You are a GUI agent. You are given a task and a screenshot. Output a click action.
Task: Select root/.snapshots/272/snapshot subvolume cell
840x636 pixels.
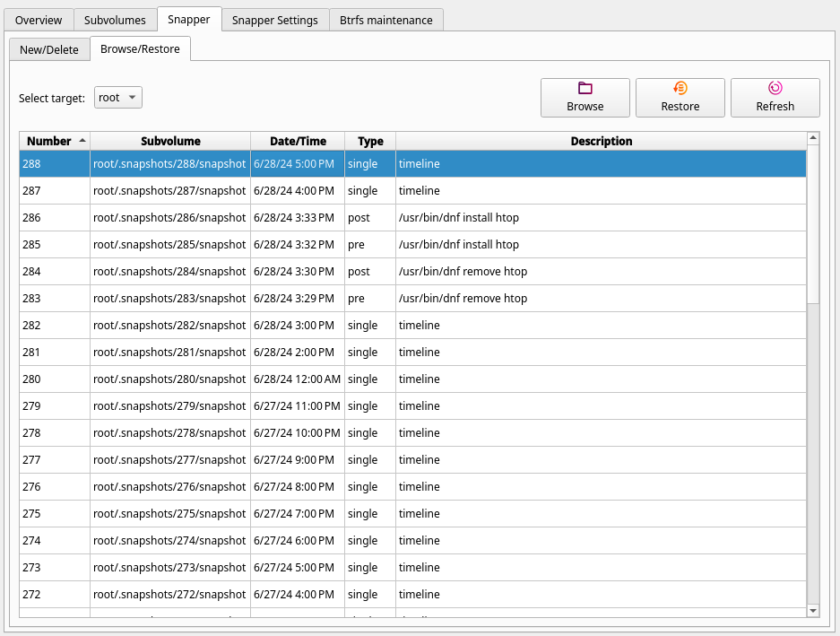point(169,594)
